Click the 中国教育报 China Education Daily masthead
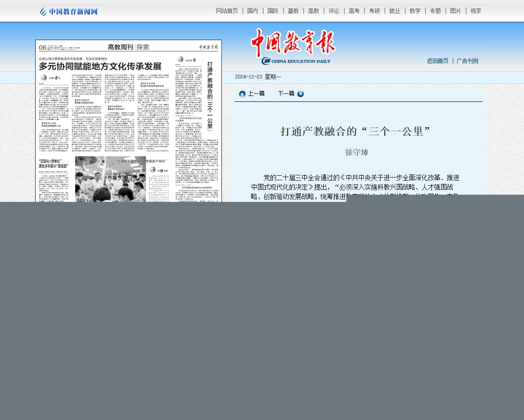Image resolution: width=524 pixels, height=420 pixels. (x=293, y=46)
